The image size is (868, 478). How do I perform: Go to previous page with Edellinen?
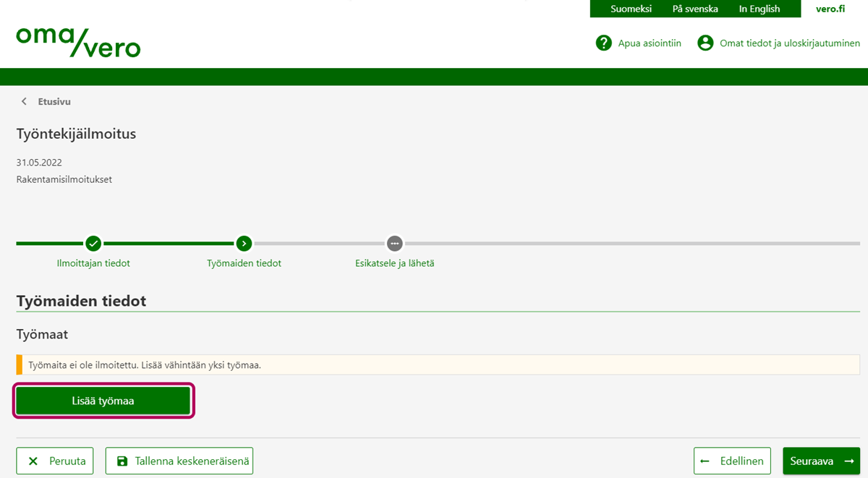733,461
